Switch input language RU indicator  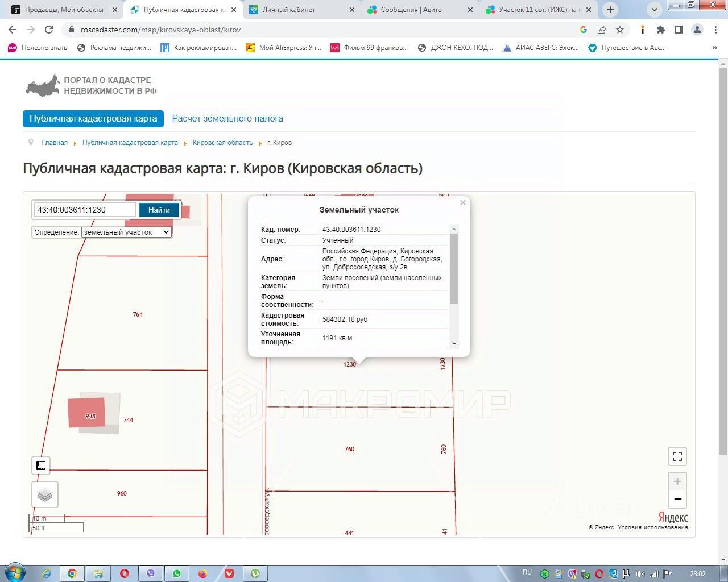527,573
